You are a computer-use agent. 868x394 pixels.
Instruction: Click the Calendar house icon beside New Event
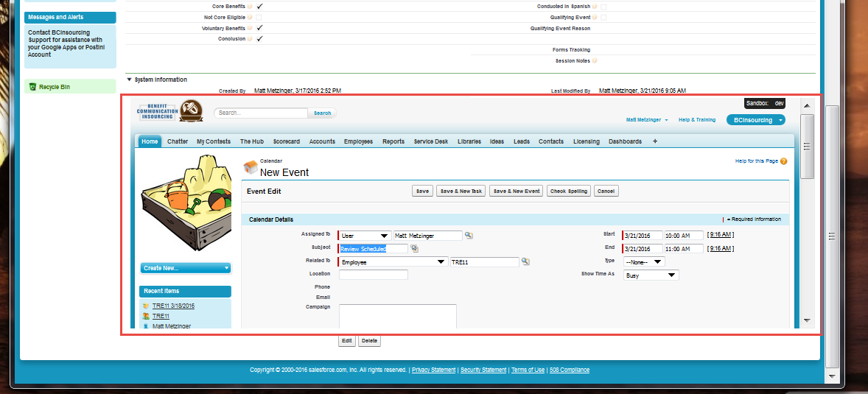(251, 168)
